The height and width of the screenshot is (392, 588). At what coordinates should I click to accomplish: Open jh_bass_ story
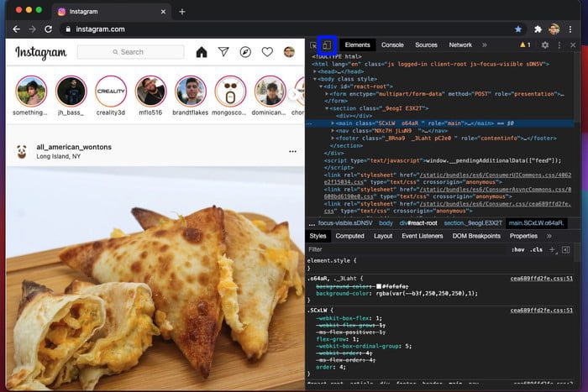coord(71,91)
